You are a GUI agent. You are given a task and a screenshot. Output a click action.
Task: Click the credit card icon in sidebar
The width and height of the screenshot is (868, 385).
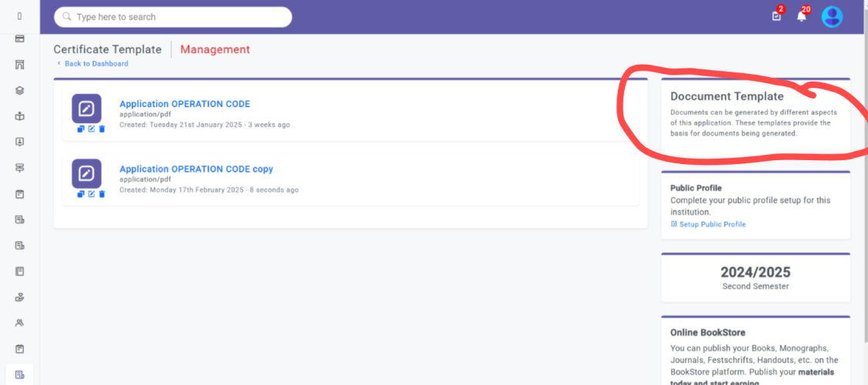(x=20, y=38)
